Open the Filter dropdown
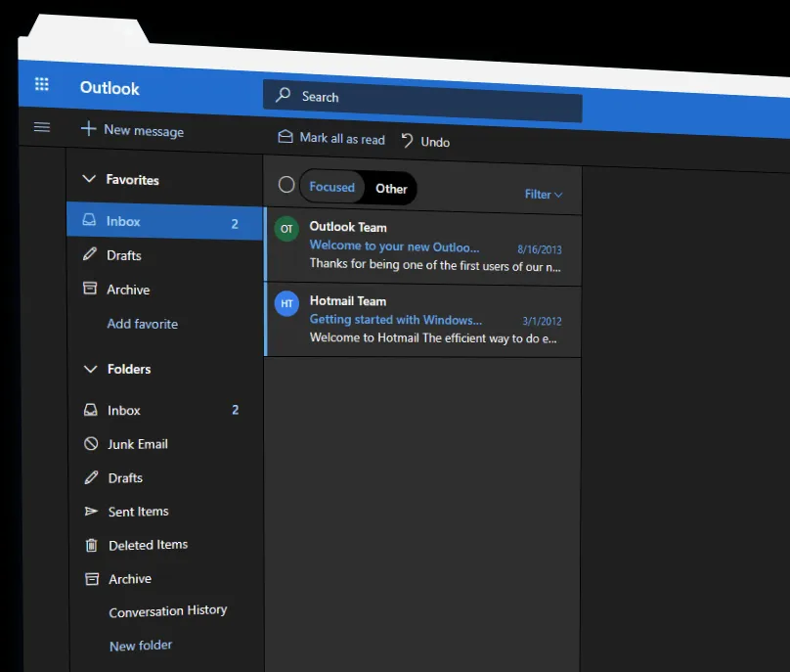 [x=543, y=194]
